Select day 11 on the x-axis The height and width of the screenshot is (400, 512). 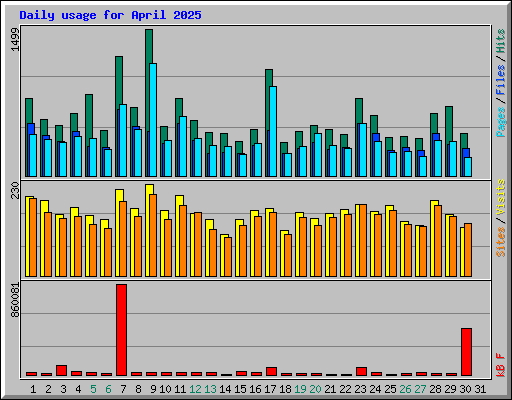coord(180,389)
